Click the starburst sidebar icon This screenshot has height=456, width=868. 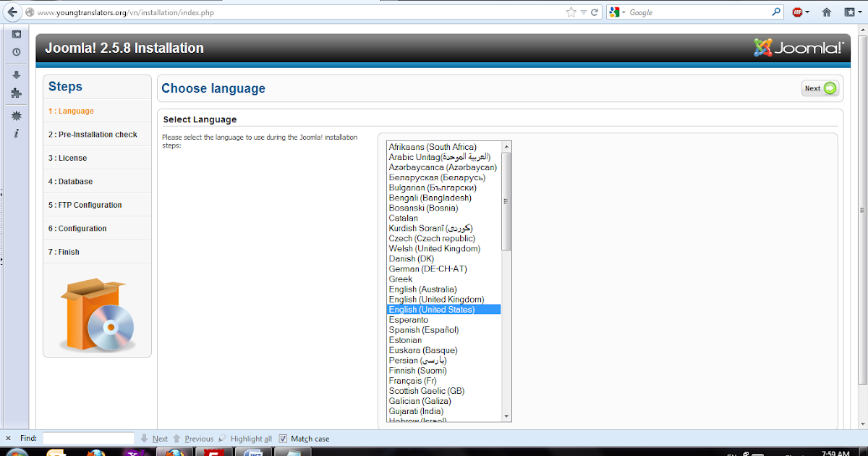(16, 116)
